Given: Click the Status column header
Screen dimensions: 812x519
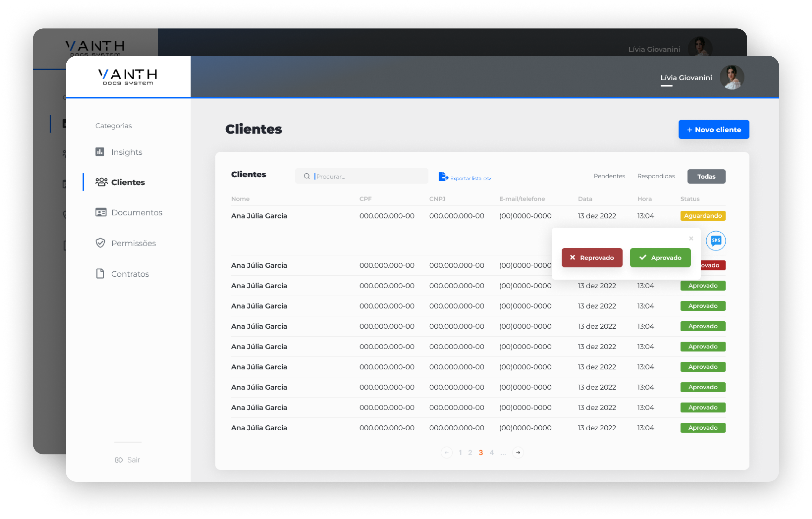Looking at the screenshot, I should [690, 199].
